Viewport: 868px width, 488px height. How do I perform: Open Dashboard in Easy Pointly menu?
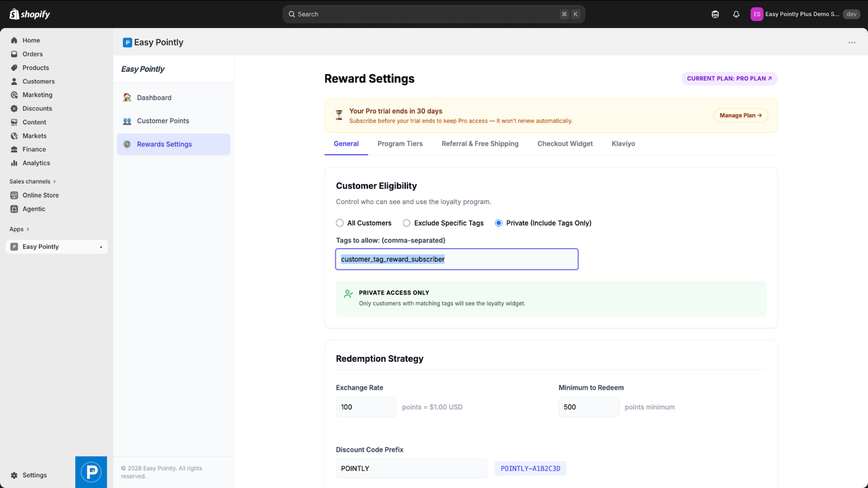coord(174,98)
